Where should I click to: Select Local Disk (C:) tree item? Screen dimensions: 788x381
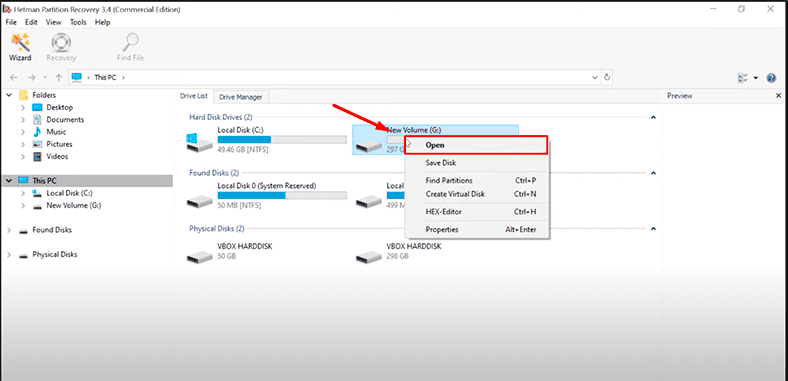69,193
